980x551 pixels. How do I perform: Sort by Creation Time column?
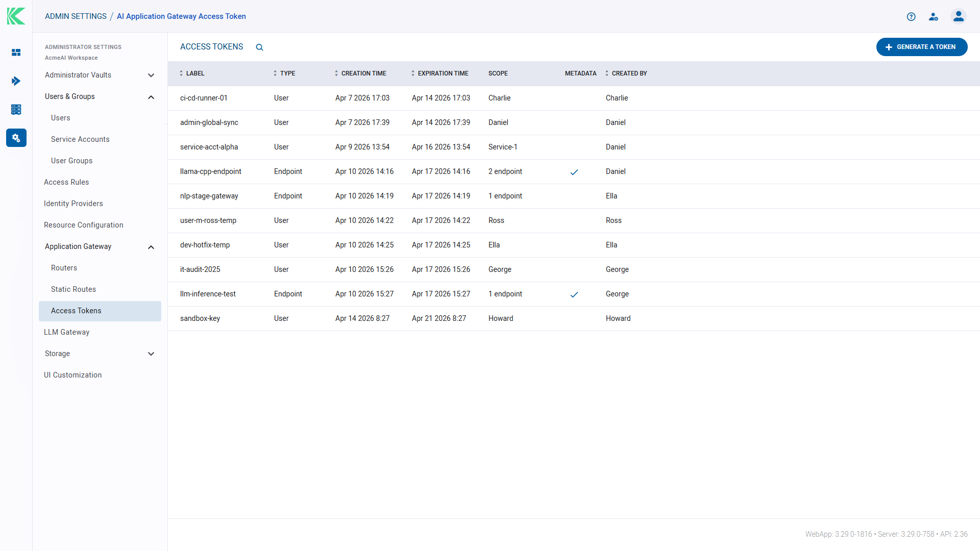coord(360,73)
